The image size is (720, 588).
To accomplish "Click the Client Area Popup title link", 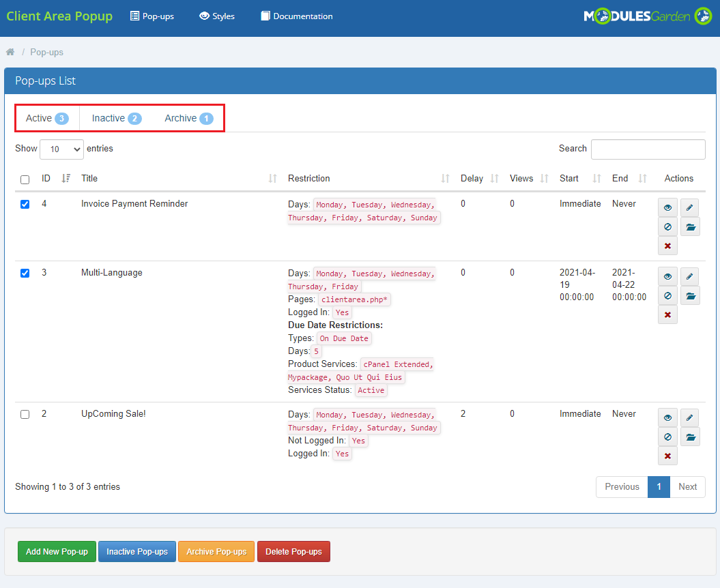I will tap(59, 16).
